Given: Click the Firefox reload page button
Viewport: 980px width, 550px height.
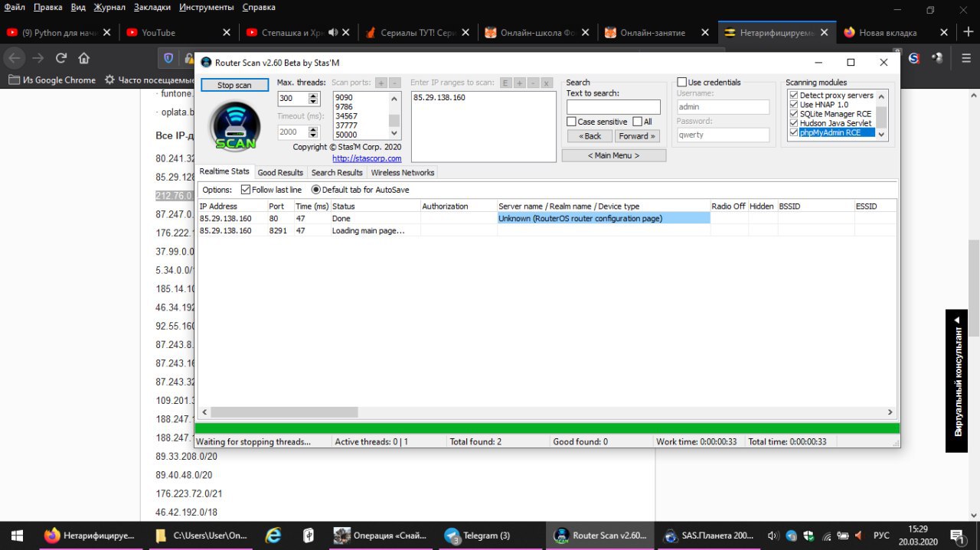Looking at the screenshot, I should pos(60,58).
